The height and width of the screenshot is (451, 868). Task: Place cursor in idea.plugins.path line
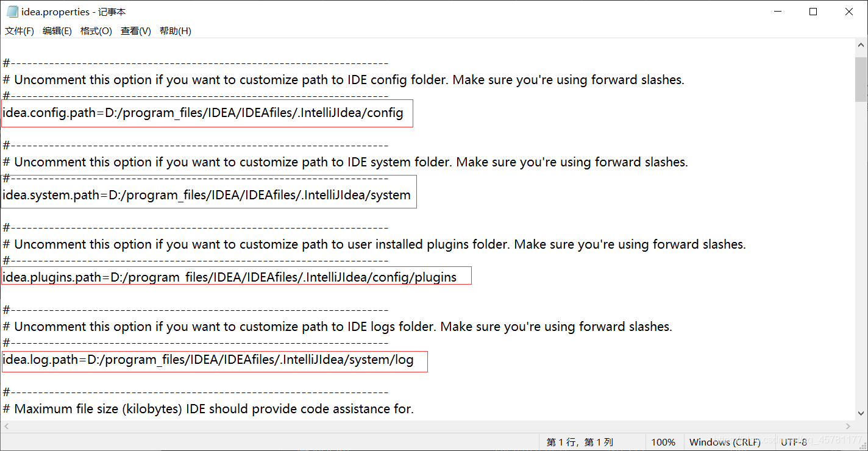pos(230,277)
